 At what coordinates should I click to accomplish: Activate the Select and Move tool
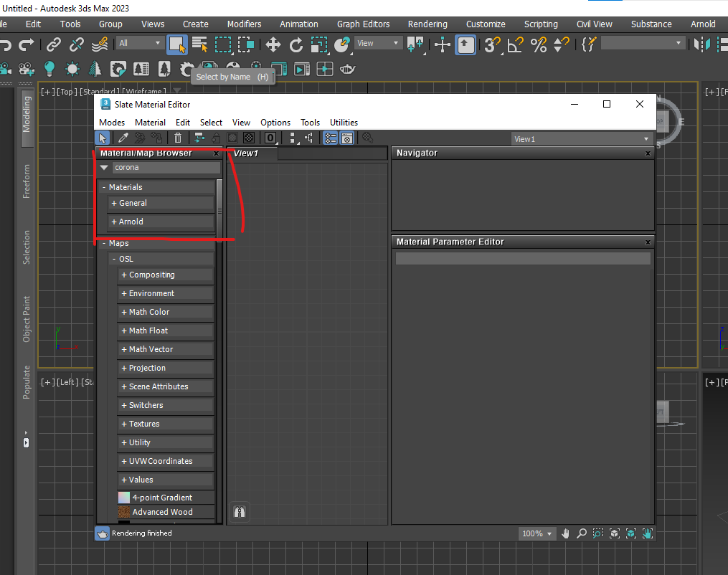tap(273, 44)
